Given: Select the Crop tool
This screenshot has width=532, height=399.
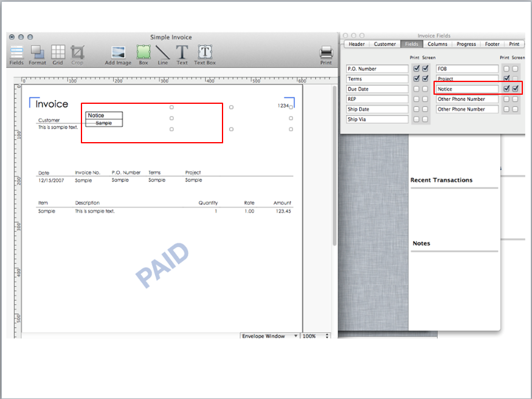Looking at the screenshot, I should pos(77,55).
